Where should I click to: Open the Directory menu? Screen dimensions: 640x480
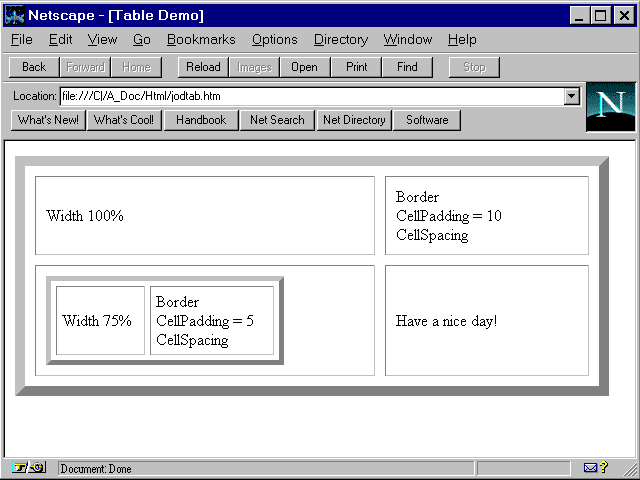[x=340, y=40]
